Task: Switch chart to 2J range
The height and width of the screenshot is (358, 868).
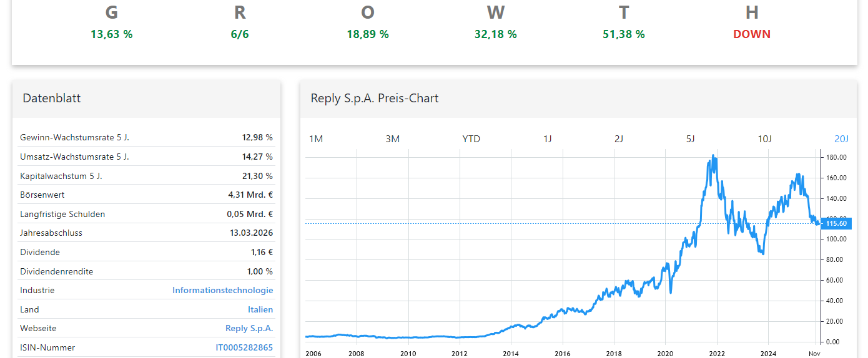Action: click(618, 138)
